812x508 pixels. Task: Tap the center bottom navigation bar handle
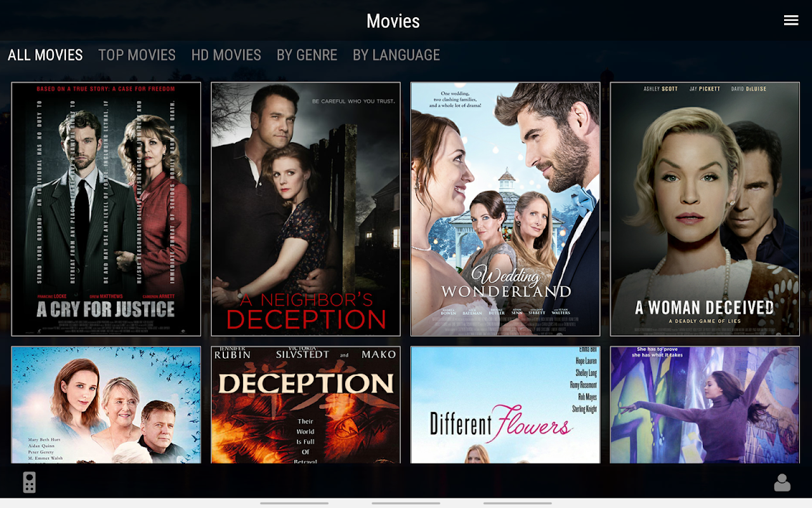click(x=406, y=503)
